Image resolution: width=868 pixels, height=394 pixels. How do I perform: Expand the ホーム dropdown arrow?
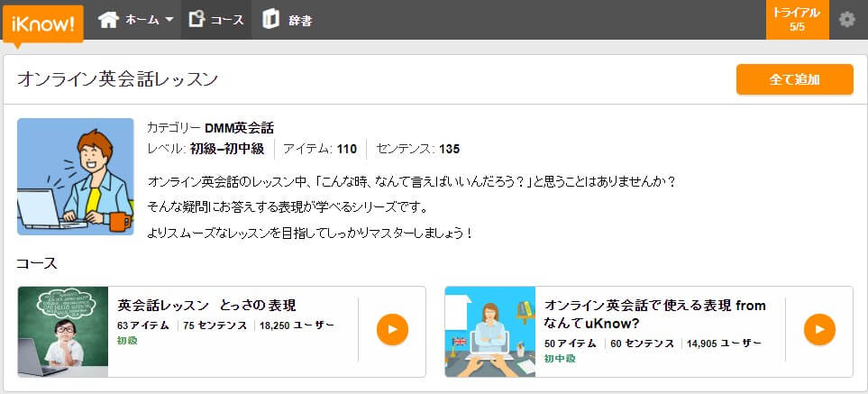pyautogui.click(x=169, y=19)
